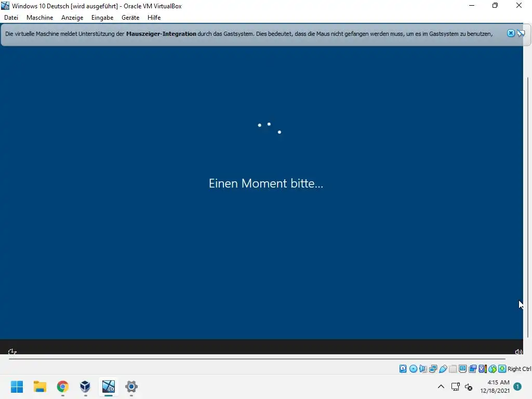This screenshot has width=532, height=399.
Task: Open the Maschine menu
Action: pyautogui.click(x=39, y=18)
